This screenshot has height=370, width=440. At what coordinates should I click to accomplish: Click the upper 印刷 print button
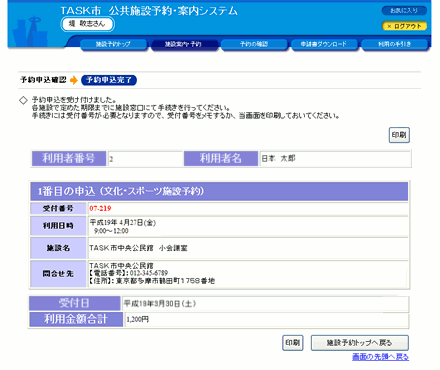pyautogui.click(x=399, y=135)
